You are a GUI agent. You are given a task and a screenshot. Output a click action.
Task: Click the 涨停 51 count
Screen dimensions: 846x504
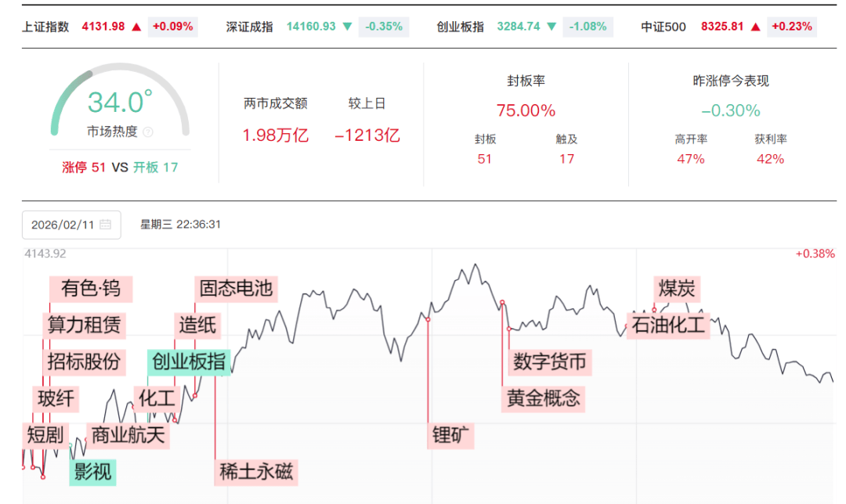[84, 167]
